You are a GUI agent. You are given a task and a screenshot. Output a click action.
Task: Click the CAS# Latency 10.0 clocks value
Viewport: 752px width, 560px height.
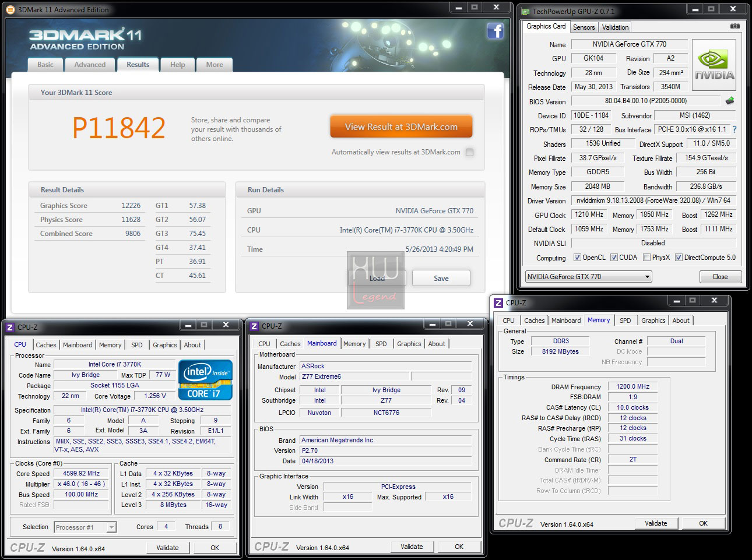click(x=632, y=408)
